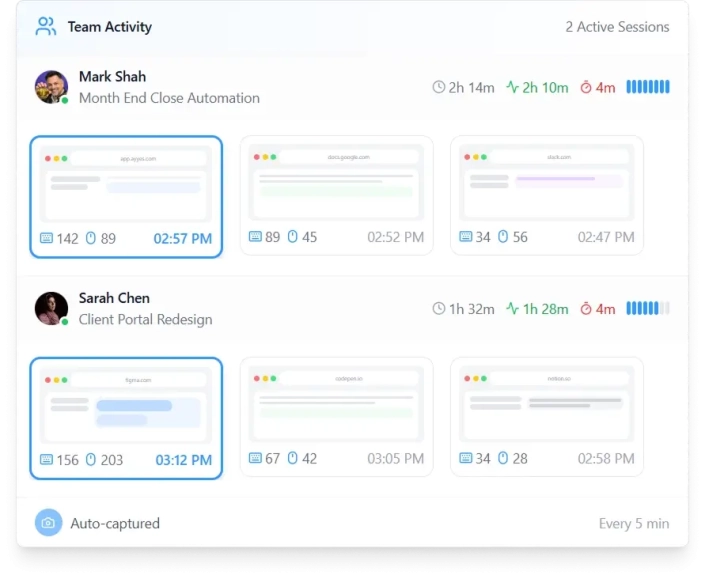Viewport: 705px width, 579px height.
Task: Click the Month End Close Automation project
Action: click(x=169, y=98)
